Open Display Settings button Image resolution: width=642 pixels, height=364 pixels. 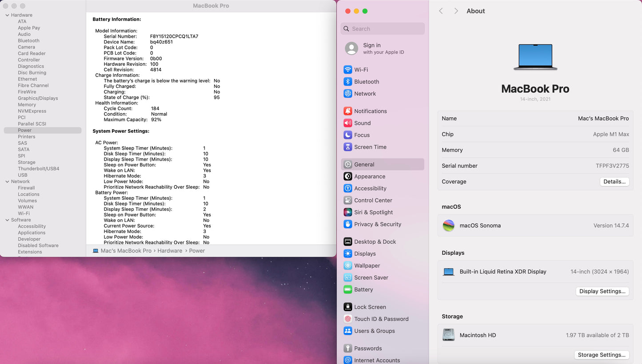[x=602, y=291]
